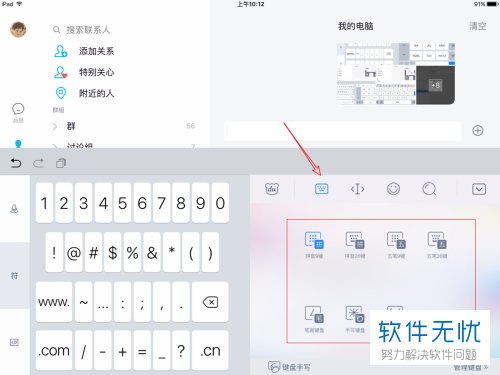The image size is (500, 375).
Task: Expand the 群 groups list
Action: pos(123,126)
